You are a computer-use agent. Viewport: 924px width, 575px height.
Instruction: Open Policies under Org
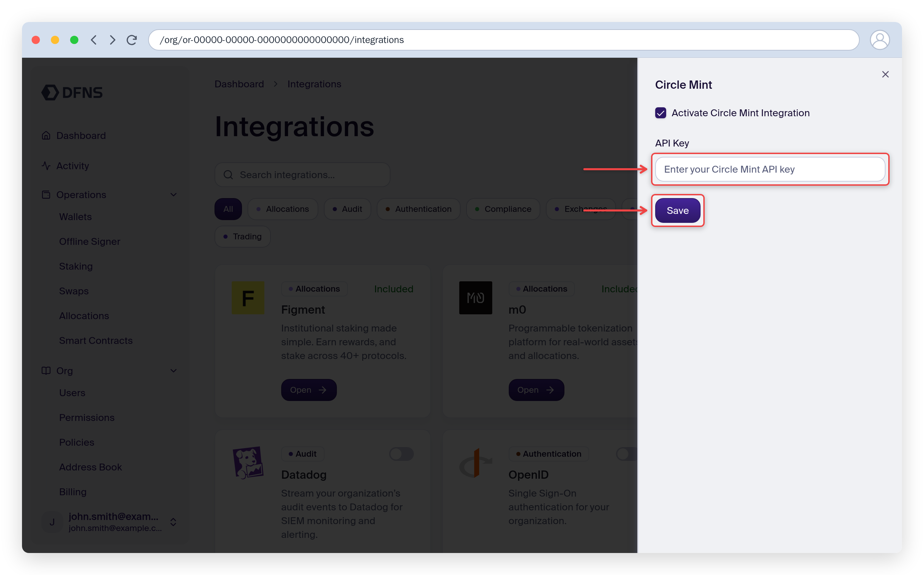[x=76, y=442]
